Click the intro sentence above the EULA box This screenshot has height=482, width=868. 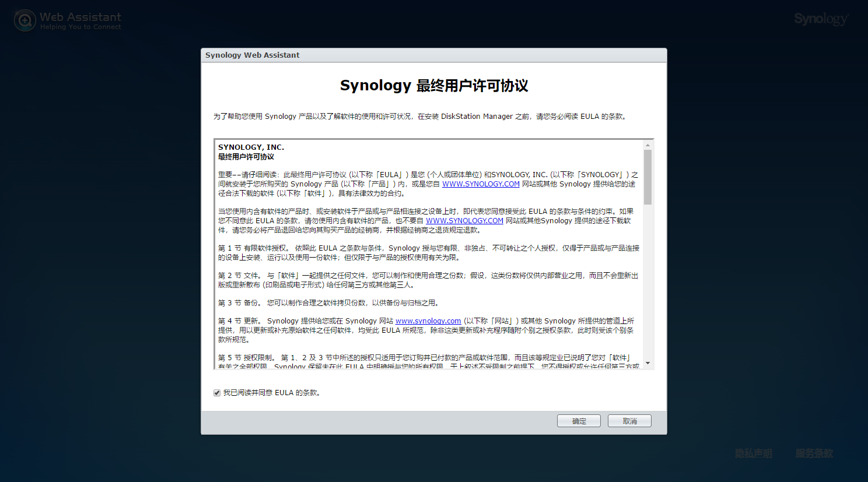coord(421,116)
